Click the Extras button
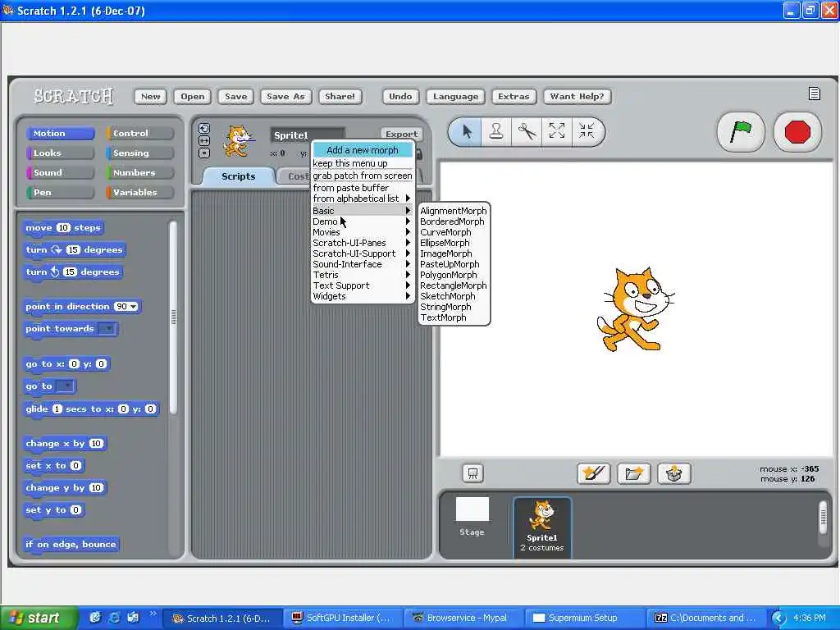Screen dimensions: 840x630 tap(514, 97)
